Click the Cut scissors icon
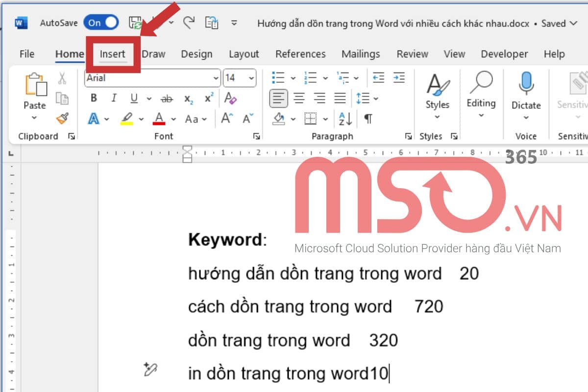The height and width of the screenshot is (392, 588). coord(62,78)
